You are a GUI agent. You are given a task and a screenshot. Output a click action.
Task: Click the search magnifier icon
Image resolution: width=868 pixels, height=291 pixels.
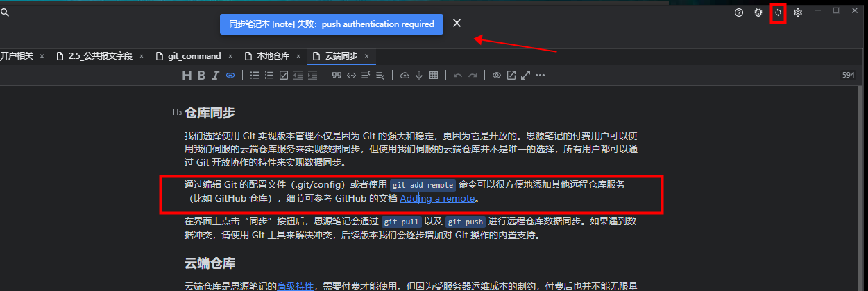click(x=4, y=12)
